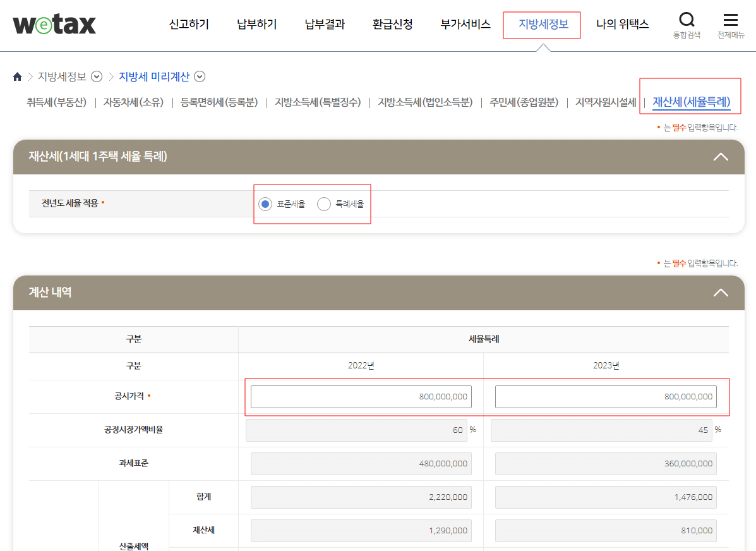Open the 납부하기 menu
The height and width of the screenshot is (551, 756).
(257, 24)
